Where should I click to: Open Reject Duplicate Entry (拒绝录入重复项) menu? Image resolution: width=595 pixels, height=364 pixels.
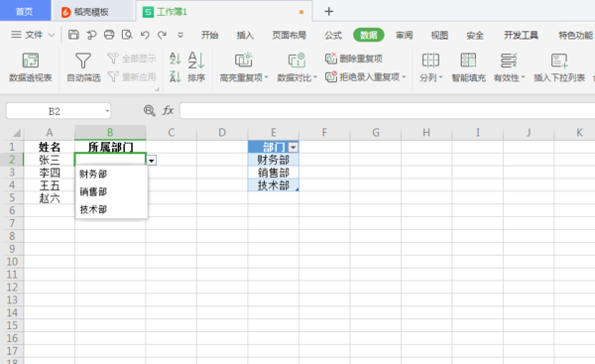click(x=365, y=77)
